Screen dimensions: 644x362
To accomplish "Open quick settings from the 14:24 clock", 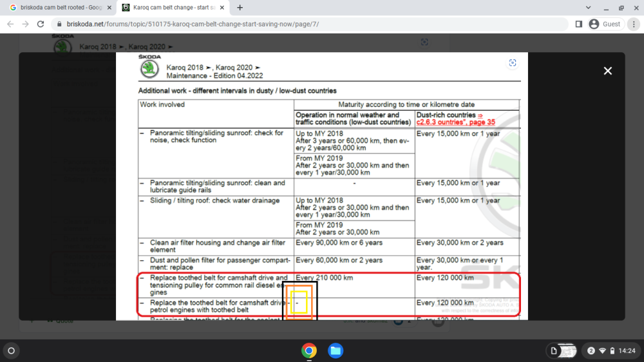I will 627,350.
